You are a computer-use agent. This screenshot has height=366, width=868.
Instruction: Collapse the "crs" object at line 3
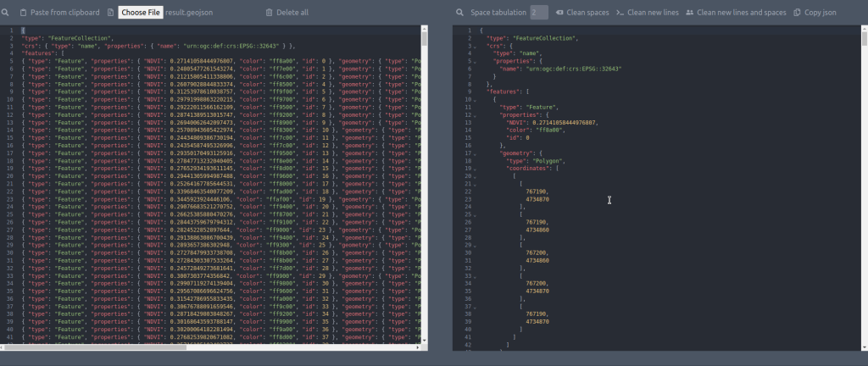[x=475, y=47]
